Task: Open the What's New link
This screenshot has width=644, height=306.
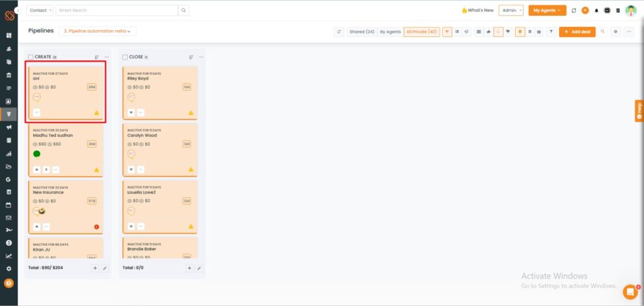Action: click(478, 10)
